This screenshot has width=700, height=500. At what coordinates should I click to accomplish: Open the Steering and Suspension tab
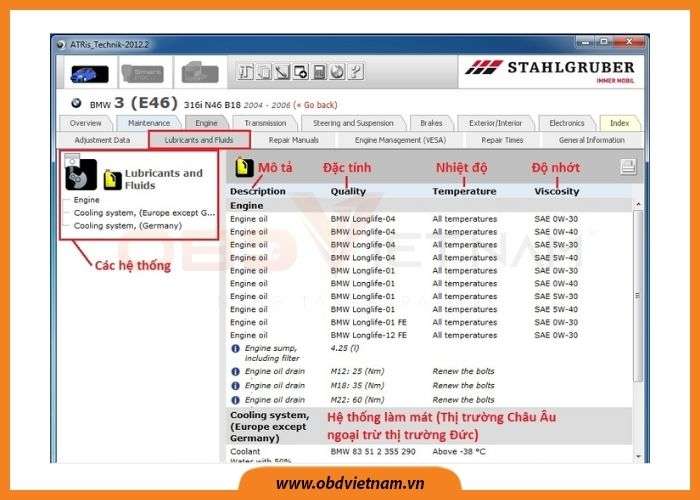tap(353, 123)
